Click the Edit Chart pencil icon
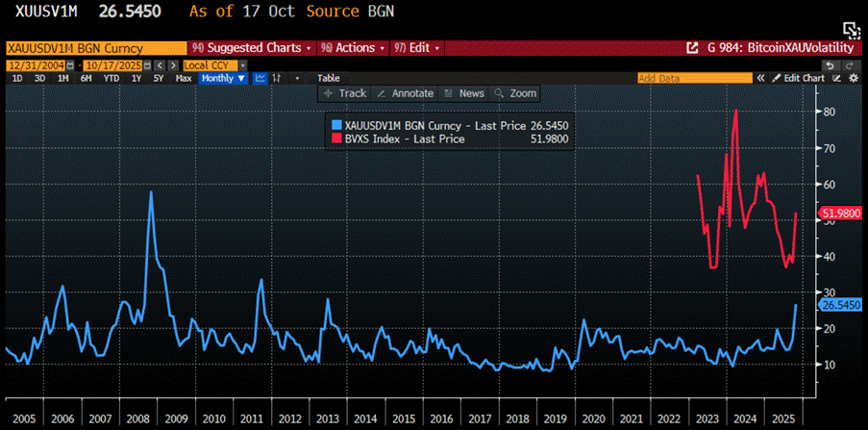Image resolution: width=868 pixels, height=430 pixels. click(x=777, y=78)
